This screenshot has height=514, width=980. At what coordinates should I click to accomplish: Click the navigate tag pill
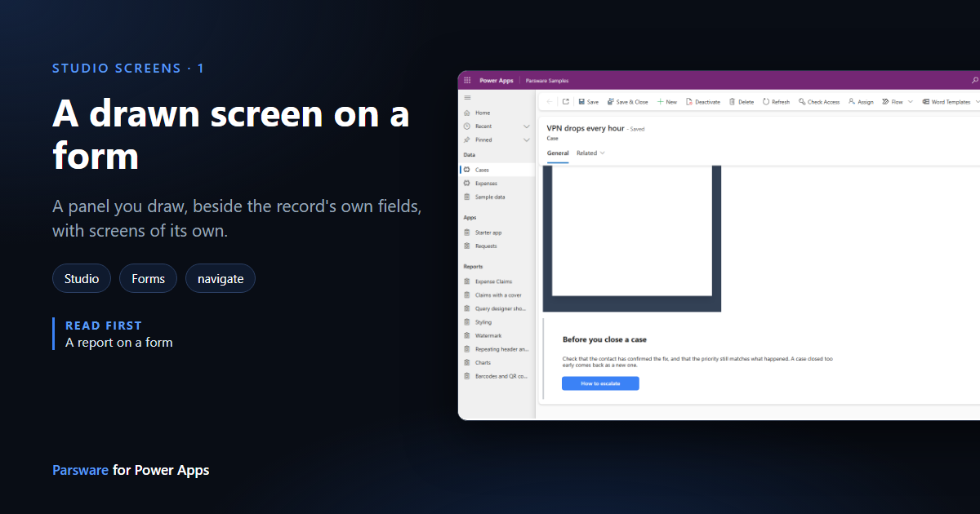pyautogui.click(x=220, y=278)
